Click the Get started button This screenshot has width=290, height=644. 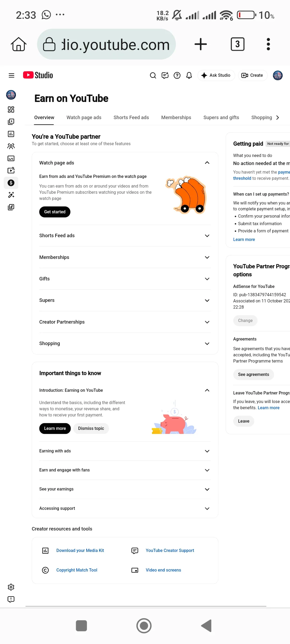click(x=55, y=212)
